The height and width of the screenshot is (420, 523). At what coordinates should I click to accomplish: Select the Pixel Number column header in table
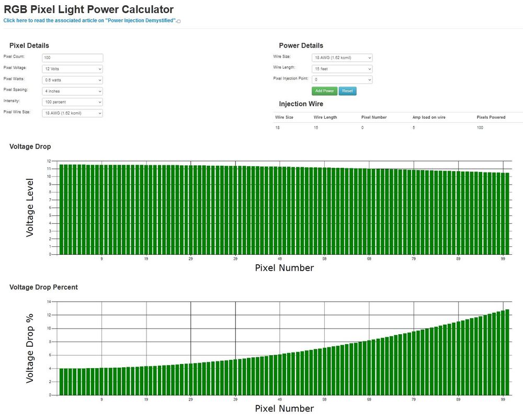(x=374, y=118)
